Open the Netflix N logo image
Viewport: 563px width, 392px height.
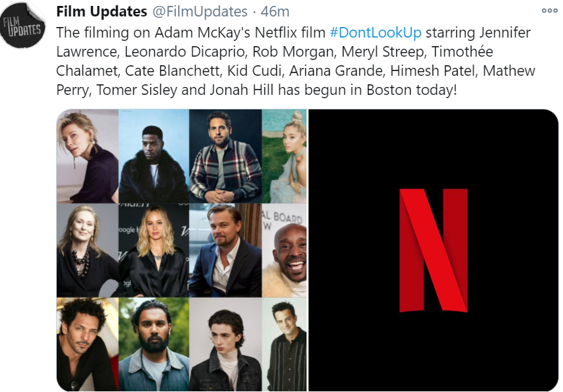click(x=433, y=250)
